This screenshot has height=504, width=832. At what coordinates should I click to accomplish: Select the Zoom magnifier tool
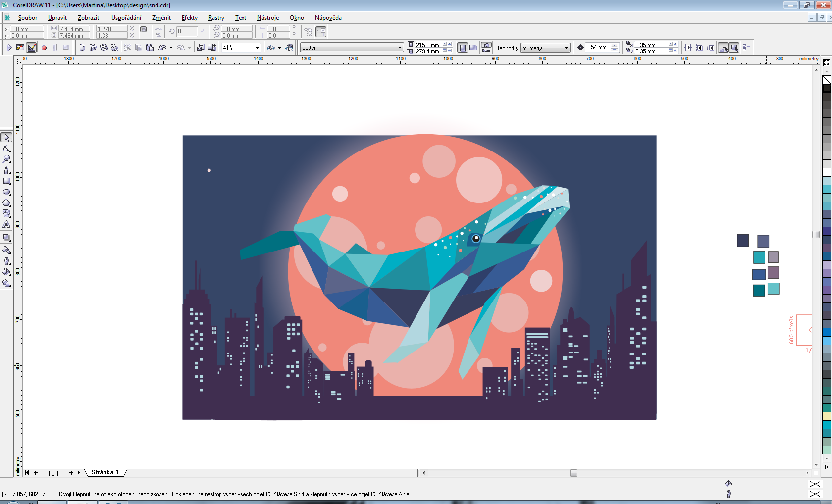[x=6, y=159]
